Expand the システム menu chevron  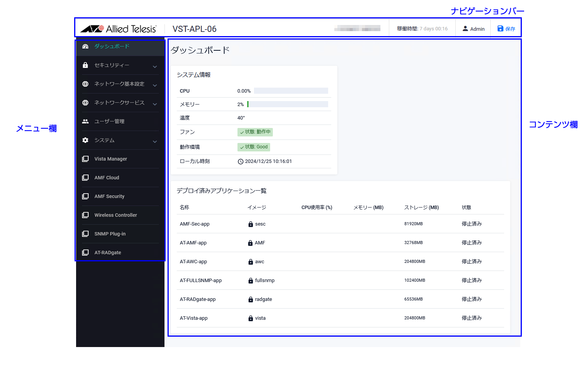[155, 141]
